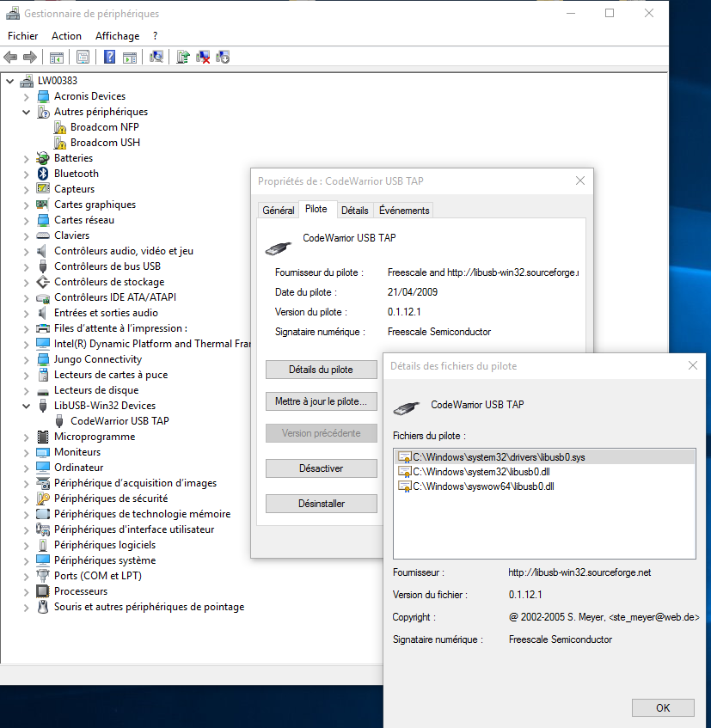The image size is (711, 728).
Task: Select C:\Windows\system32\drivers\libusb0.sys file
Action: (x=544, y=457)
